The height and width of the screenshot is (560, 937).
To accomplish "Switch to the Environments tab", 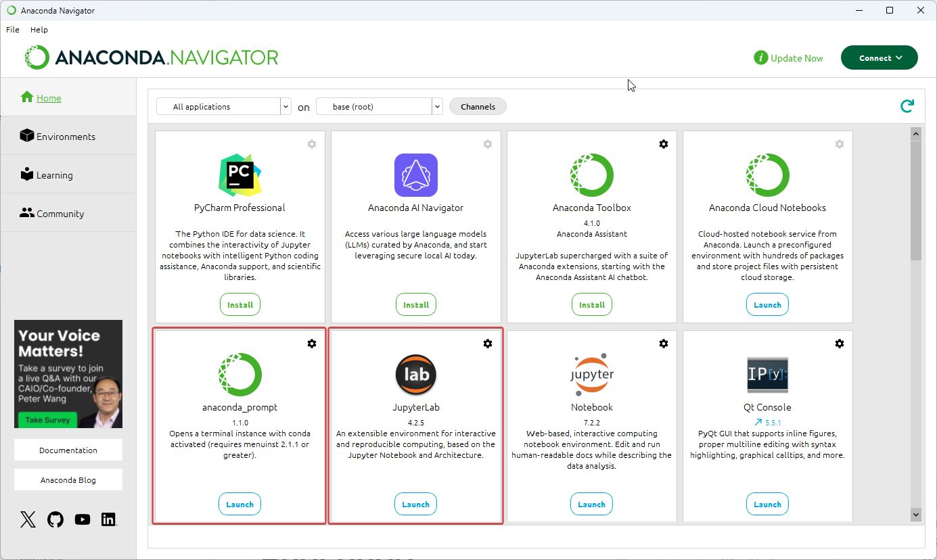I will tap(66, 137).
